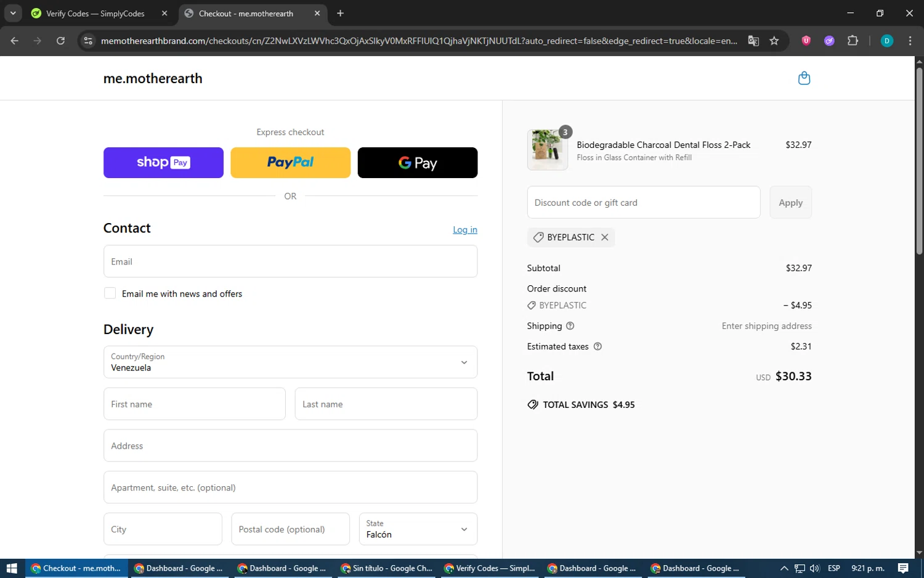
Task: Click the Apartment, suite field
Action: tap(290, 487)
